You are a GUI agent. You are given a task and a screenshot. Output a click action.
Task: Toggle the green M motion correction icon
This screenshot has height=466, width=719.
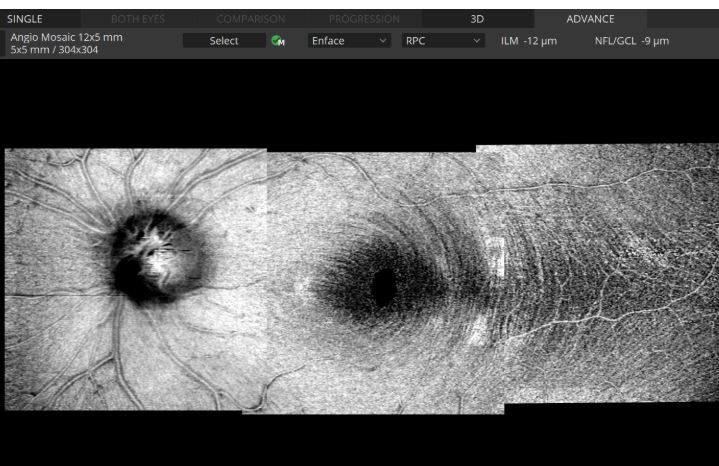[277, 41]
